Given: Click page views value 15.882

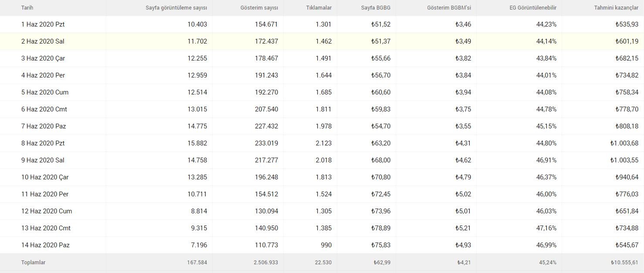Looking at the screenshot, I should (x=197, y=143).
